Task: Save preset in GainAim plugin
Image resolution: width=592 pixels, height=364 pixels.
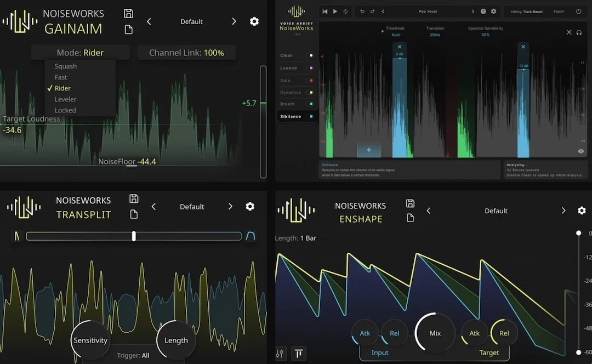Action: (128, 13)
